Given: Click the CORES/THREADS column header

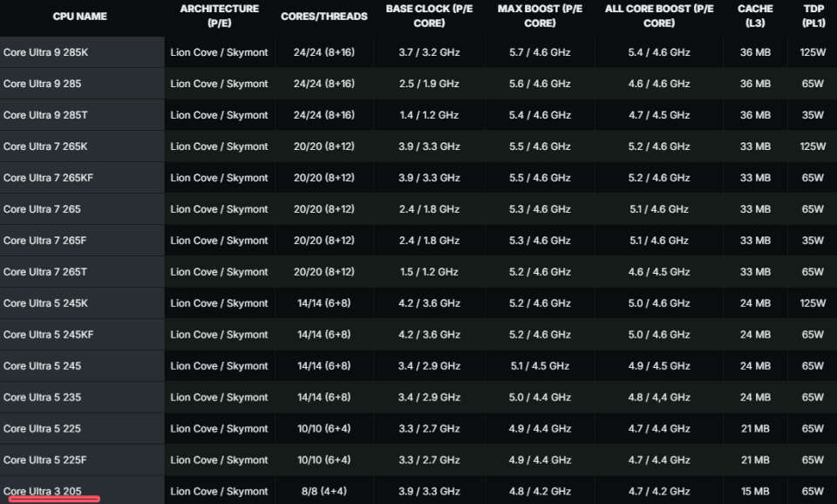Looking at the screenshot, I should 324,17.
